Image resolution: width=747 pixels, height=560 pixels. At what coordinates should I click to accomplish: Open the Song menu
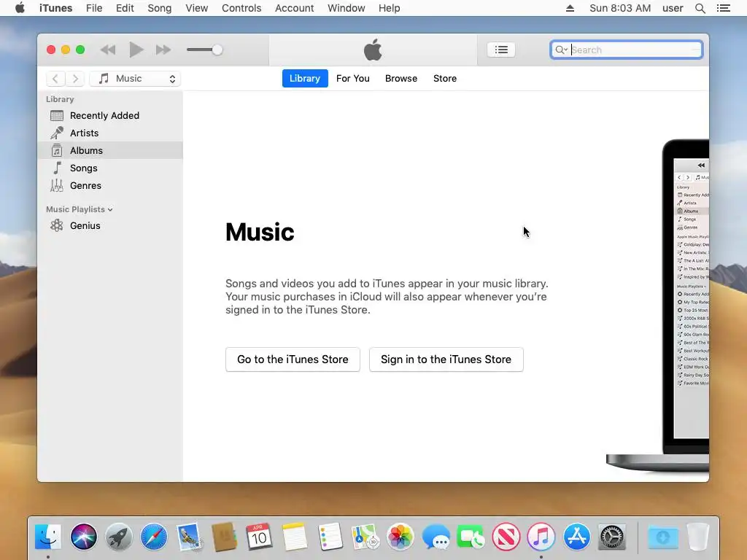(159, 8)
